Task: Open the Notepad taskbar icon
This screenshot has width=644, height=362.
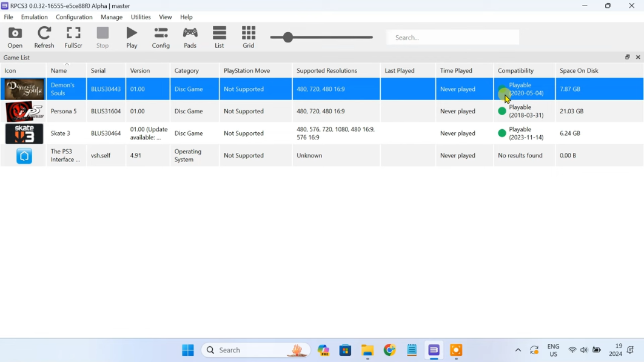Action: point(412,350)
